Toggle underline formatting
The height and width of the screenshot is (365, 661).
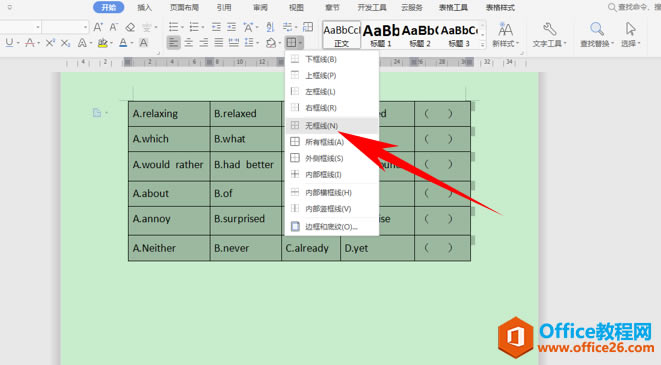[x=9, y=43]
